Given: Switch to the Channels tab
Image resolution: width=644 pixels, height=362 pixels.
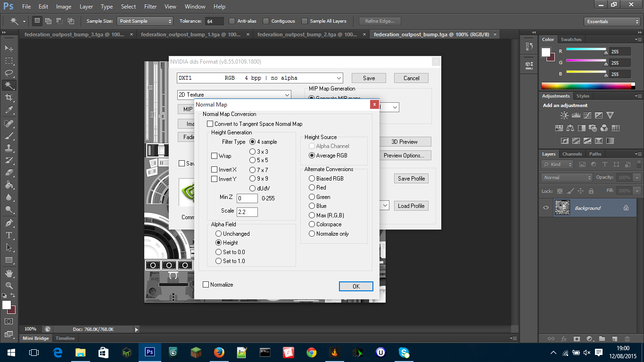Looking at the screenshot, I should click(x=572, y=154).
